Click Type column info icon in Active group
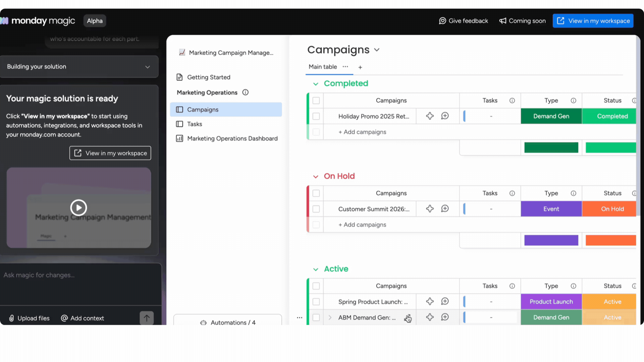 (574, 286)
